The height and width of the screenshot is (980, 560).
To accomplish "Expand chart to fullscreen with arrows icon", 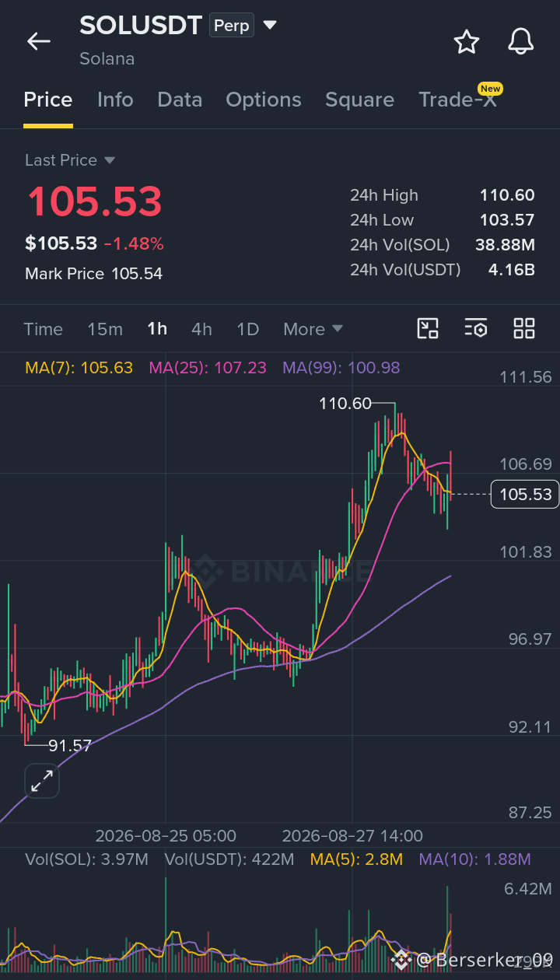I will tap(42, 781).
